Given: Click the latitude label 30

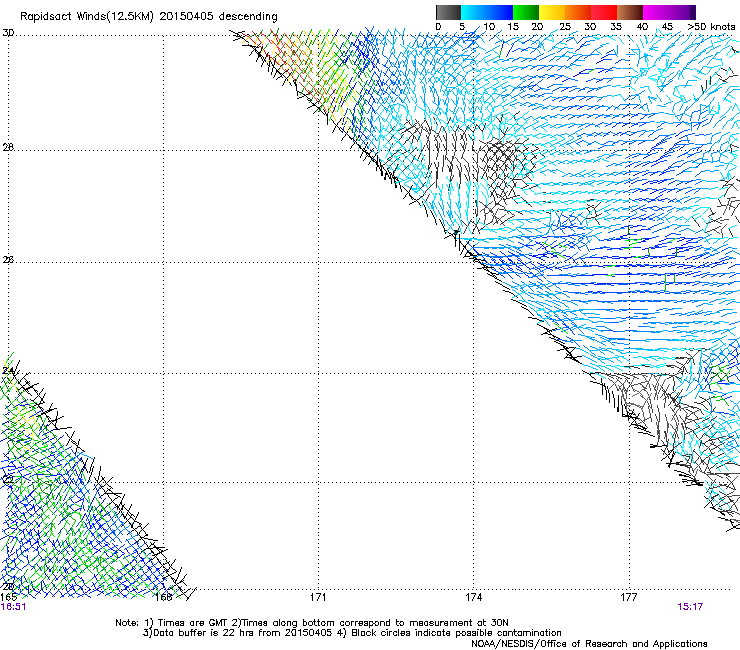Looking at the screenshot, I should pyautogui.click(x=8, y=33).
